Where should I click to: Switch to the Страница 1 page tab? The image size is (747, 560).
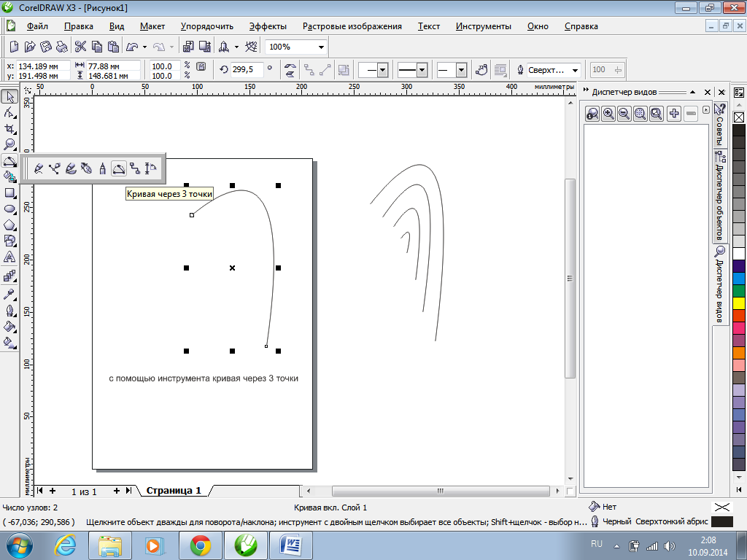[x=174, y=491]
